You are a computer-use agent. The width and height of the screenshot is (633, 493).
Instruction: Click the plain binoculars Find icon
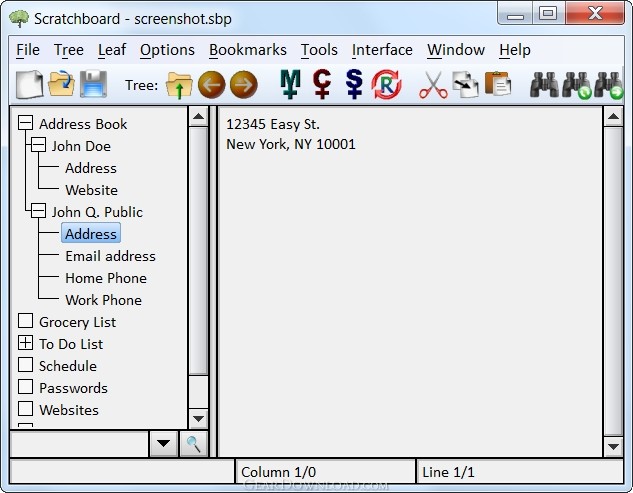tap(544, 85)
